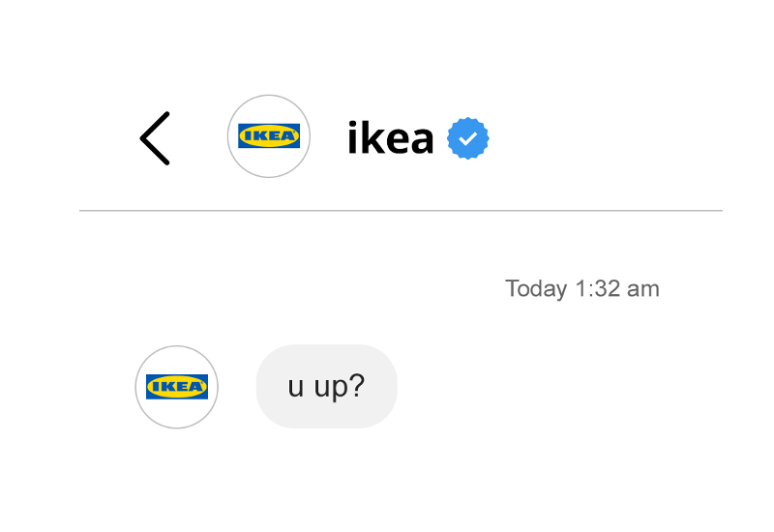
Task: Select the "u up?" message bubble
Action: [x=327, y=386]
